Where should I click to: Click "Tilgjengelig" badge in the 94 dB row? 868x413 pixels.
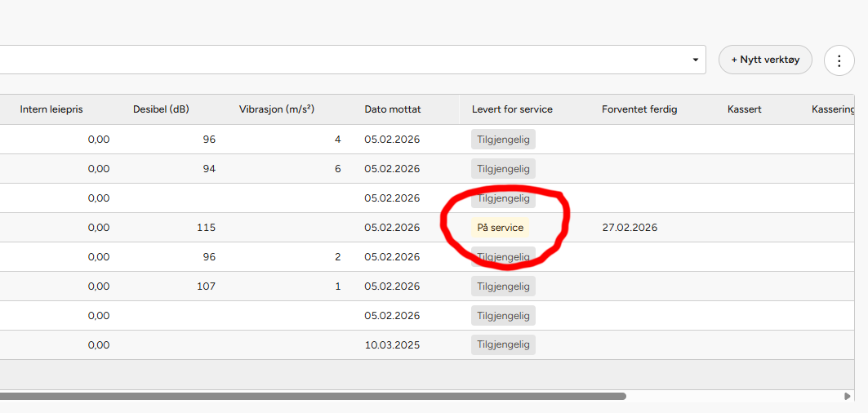tap(503, 169)
